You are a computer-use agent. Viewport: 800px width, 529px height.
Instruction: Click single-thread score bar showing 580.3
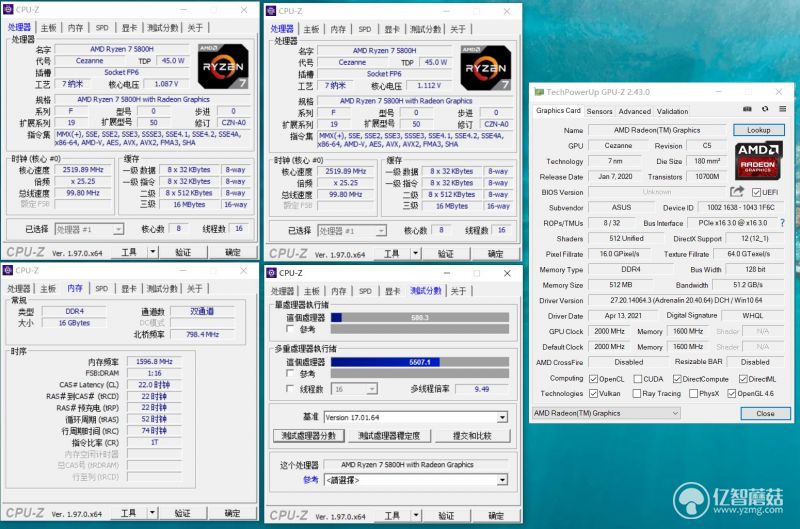click(x=419, y=317)
